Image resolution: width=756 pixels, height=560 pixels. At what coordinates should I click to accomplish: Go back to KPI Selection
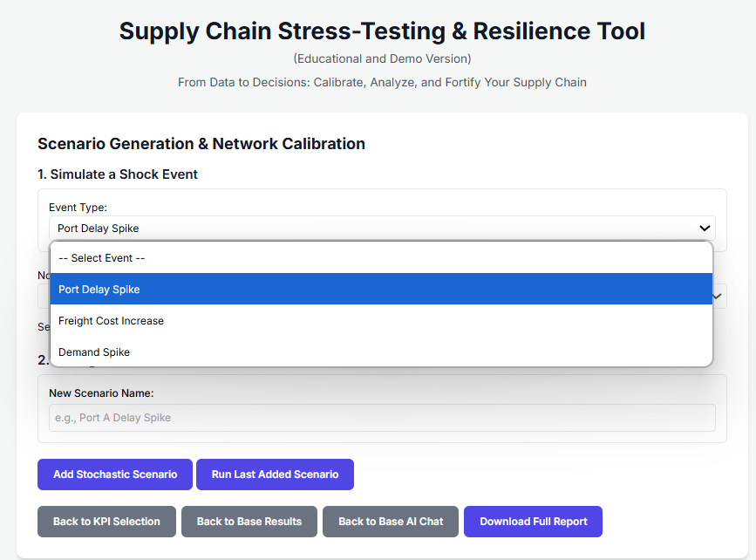click(106, 522)
